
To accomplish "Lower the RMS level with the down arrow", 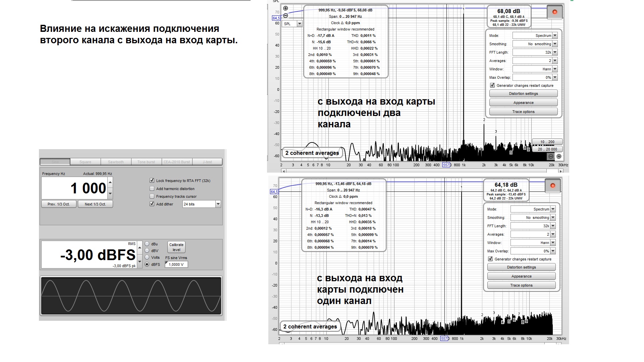I will coord(140,262).
